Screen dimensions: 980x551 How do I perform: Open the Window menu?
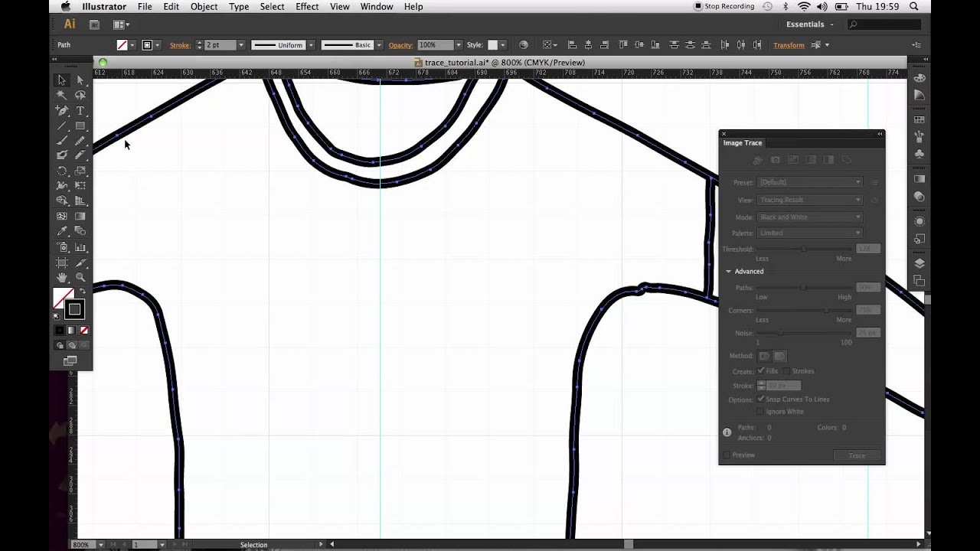click(x=376, y=6)
